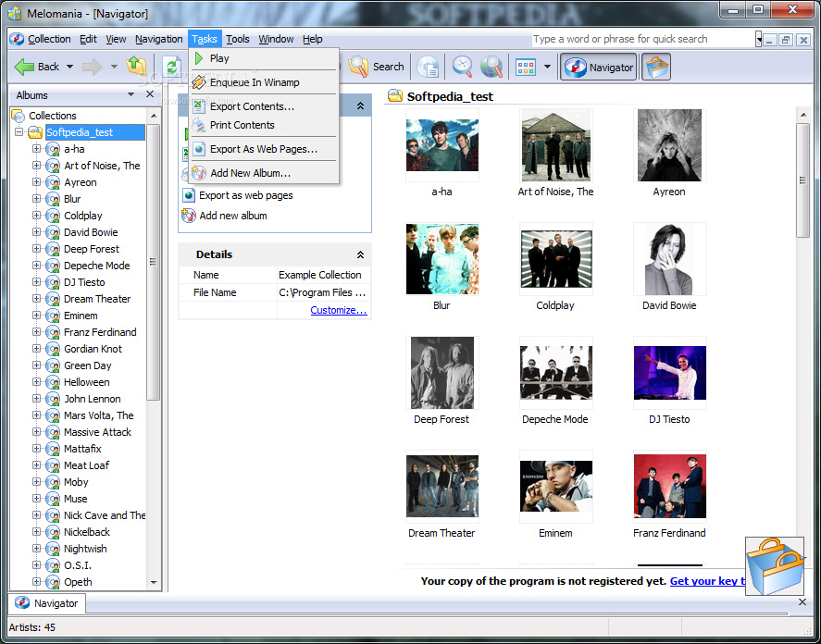Image resolution: width=821 pixels, height=644 pixels.
Task: Select Nightwish in the artist tree
Action: tap(85, 549)
